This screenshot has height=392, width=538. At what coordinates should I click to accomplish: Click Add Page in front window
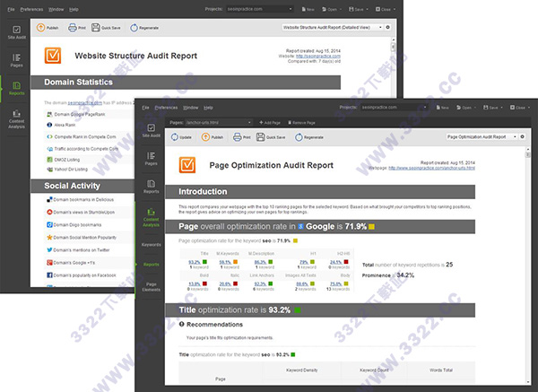click(270, 123)
